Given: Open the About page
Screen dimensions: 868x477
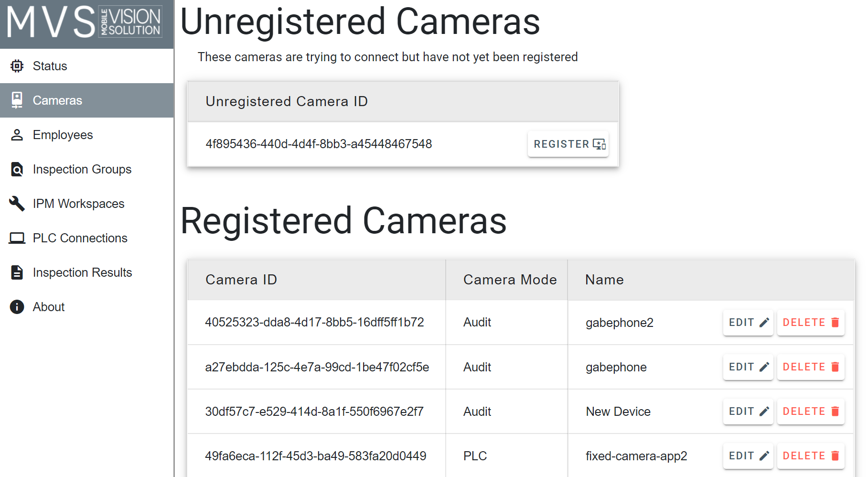Looking at the screenshot, I should pos(48,307).
